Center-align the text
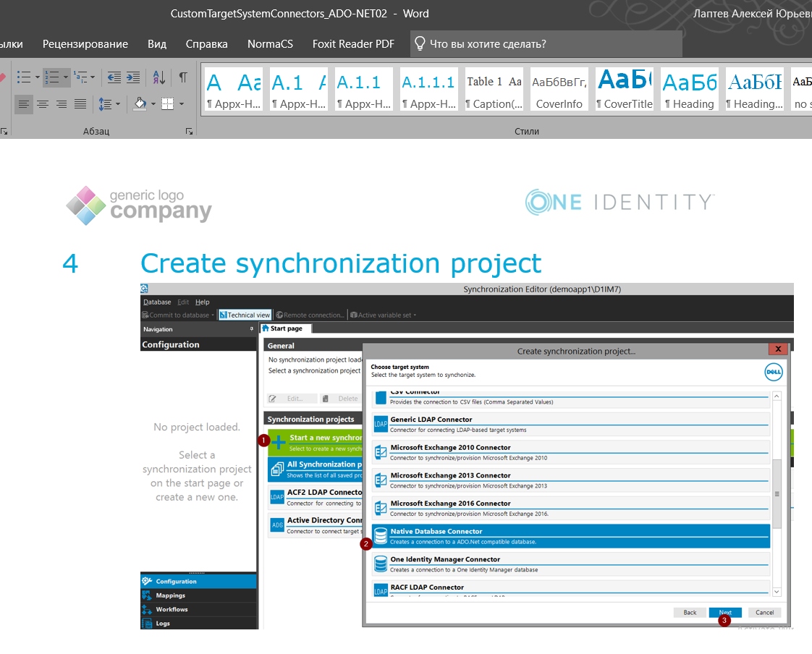 (43, 103)
